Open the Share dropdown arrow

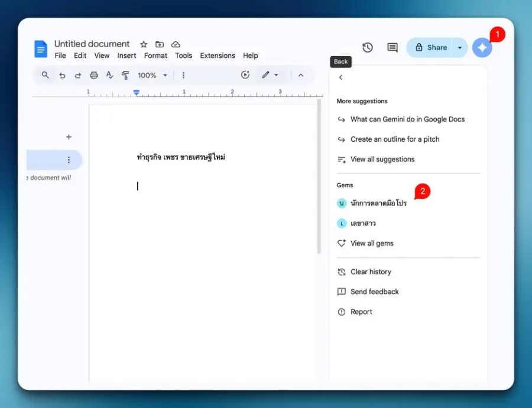point(460,47)
